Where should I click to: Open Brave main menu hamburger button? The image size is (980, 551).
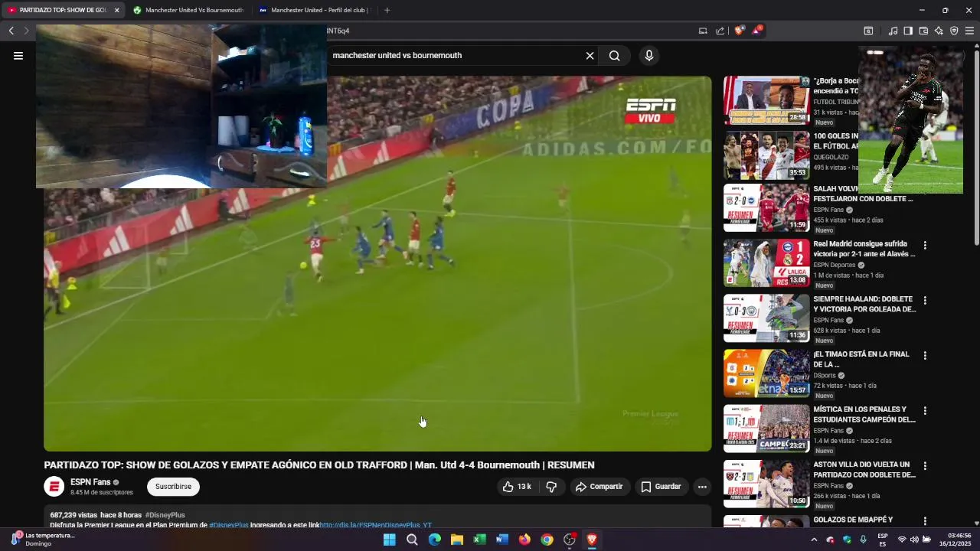tap(969, 31)
